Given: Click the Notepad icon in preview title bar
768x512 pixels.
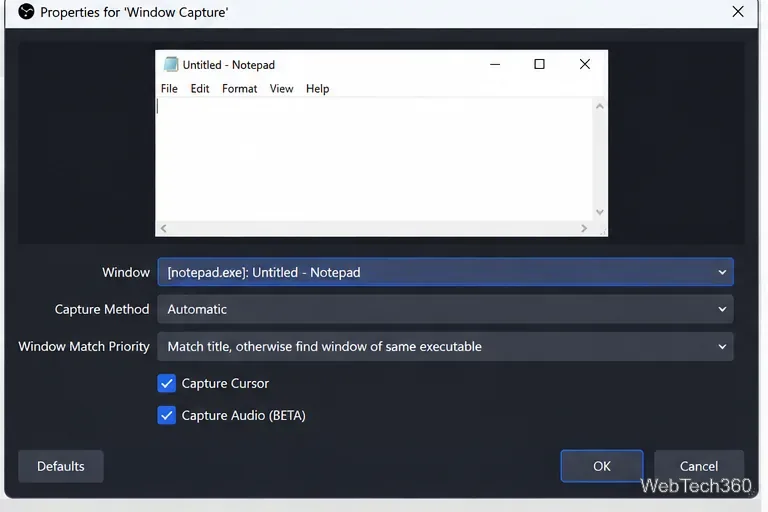Looking at the screenshot, I should tap(170, 64).
